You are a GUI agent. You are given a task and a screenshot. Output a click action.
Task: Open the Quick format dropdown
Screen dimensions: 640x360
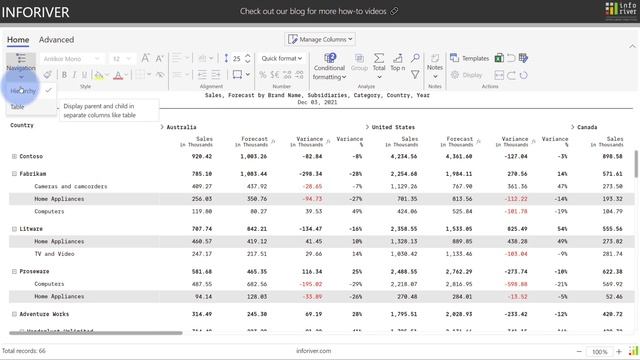[282, 58]
